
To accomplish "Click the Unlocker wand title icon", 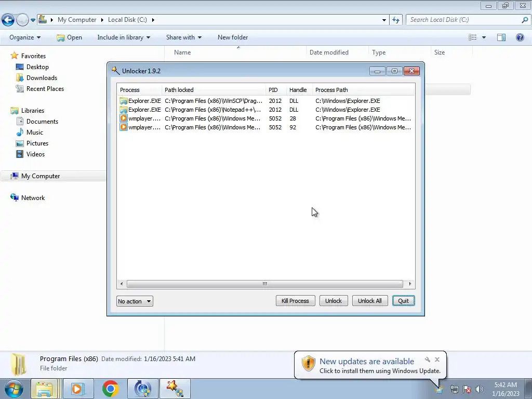I will click(116, 71).
